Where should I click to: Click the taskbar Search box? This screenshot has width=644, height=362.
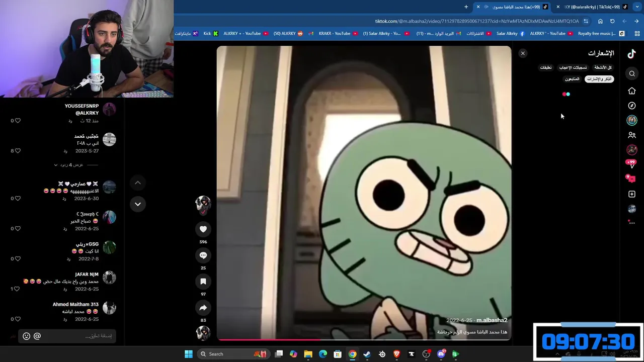(x=233, y=354)
